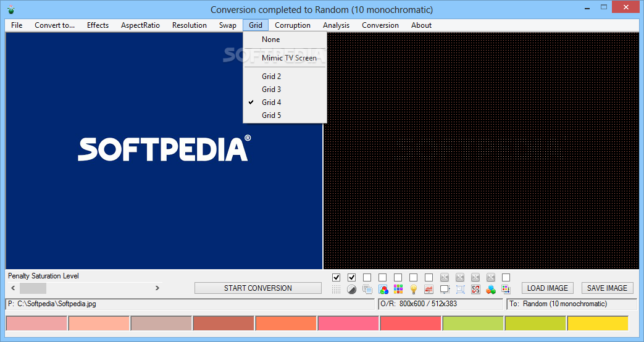Check the box above the palette grid icon

(398, 278)
